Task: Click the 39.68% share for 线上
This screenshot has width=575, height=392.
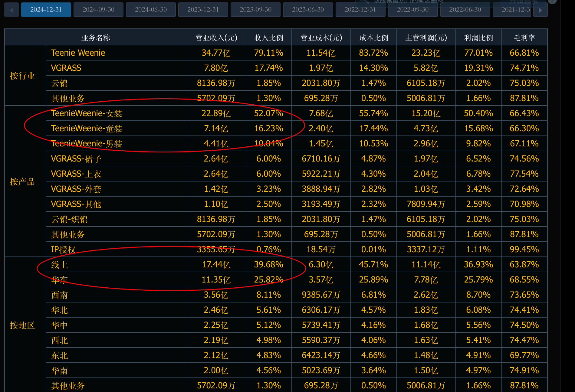Action: click(x=269, y=264)
